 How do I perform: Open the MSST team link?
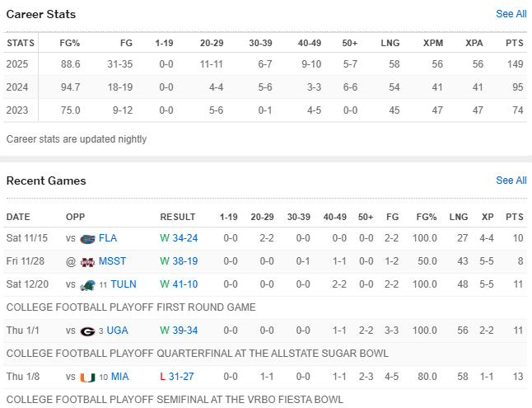pyautogui.click(x=111, y=261)
